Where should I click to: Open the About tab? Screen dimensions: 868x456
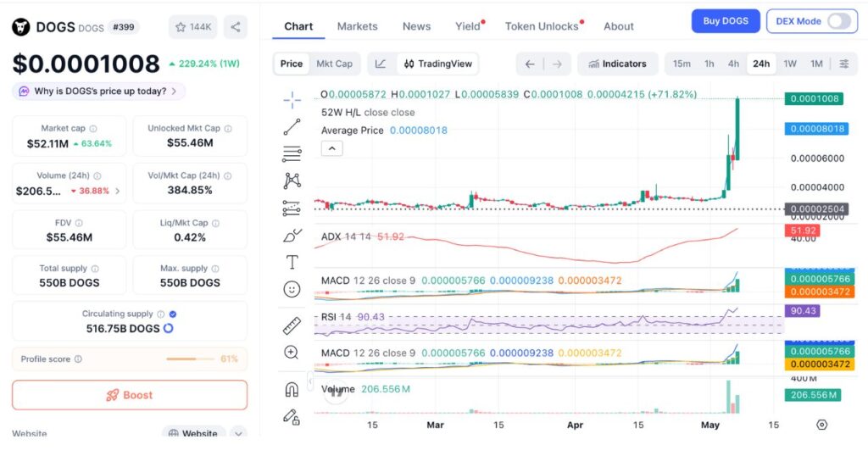pos(618,26)
